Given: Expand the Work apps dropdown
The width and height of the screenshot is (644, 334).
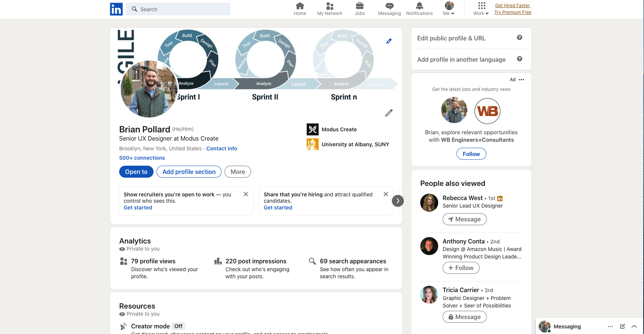Looking at the screenshot, I should [481, 9].
